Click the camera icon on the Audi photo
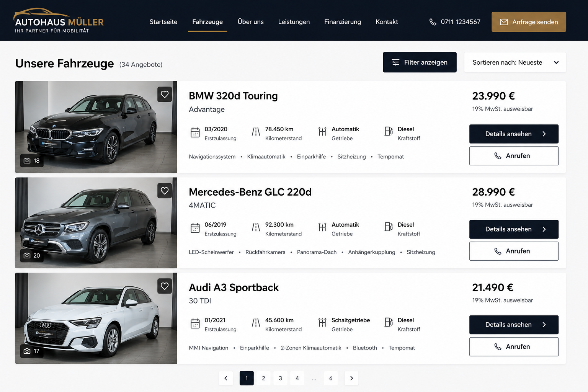588x392 pixels. click(27, 351)
